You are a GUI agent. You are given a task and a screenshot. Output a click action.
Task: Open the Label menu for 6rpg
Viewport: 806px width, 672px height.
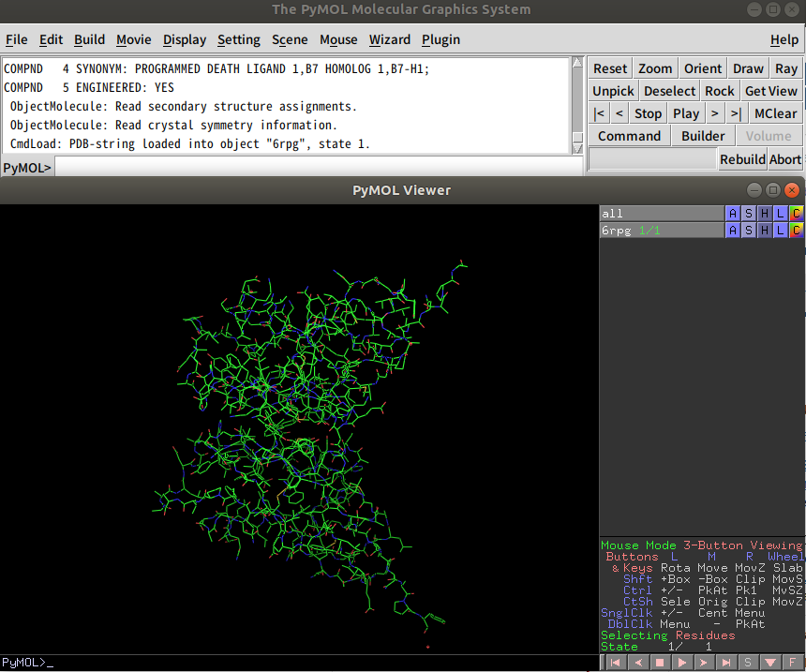point(781,231)
